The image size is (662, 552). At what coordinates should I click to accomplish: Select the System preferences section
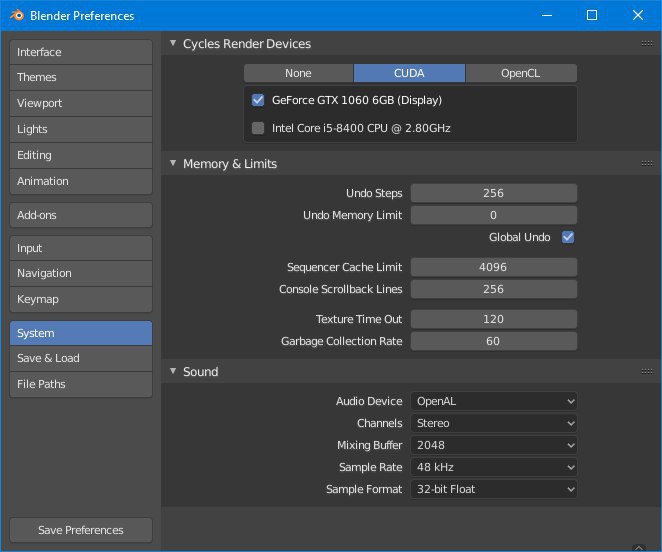coord(81,333)
